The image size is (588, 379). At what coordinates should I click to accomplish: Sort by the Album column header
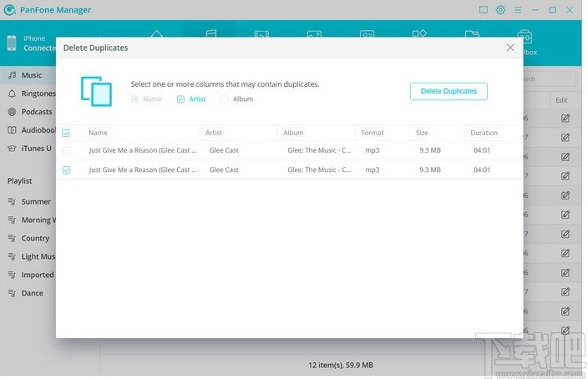point(293,133)
